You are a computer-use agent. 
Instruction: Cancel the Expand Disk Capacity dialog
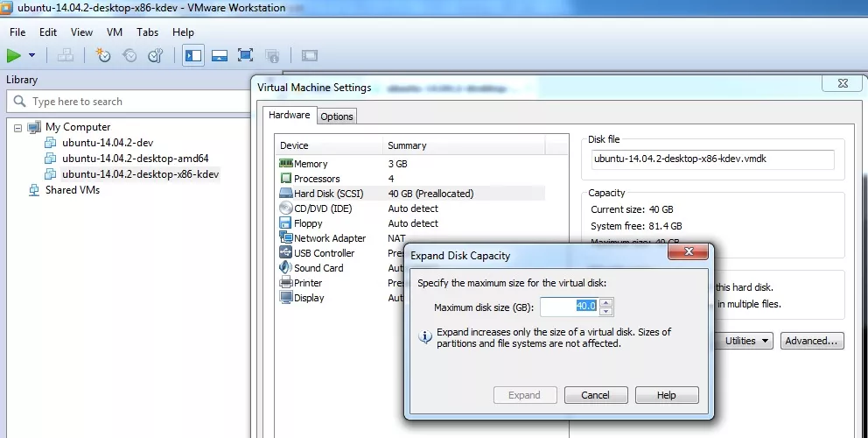[x=596, y=395]
